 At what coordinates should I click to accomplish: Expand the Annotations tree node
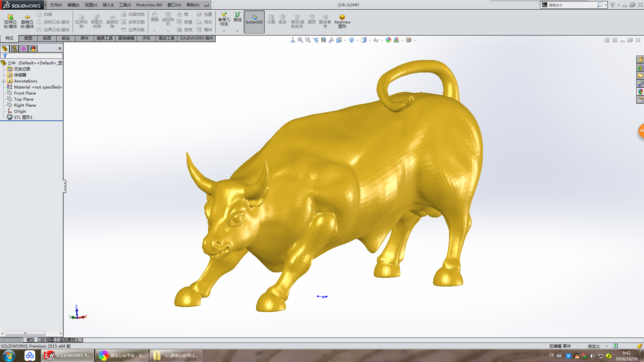[3, 81]
